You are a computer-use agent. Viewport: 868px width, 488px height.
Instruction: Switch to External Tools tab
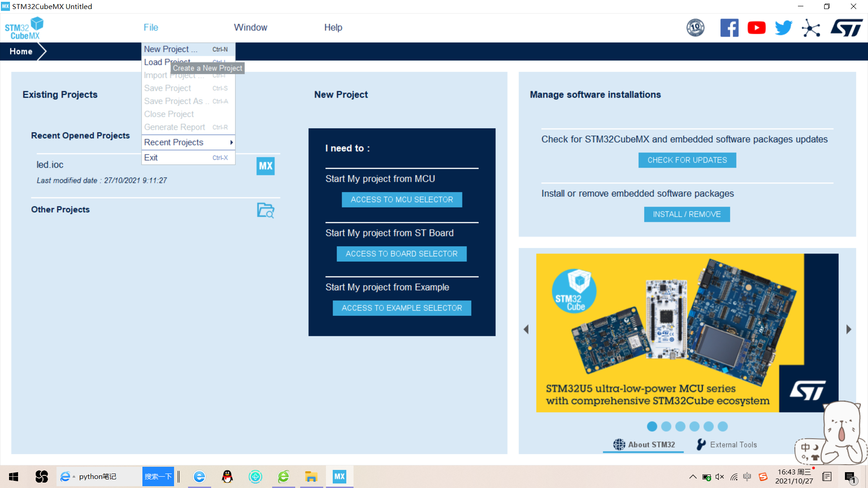coord(726,445)
